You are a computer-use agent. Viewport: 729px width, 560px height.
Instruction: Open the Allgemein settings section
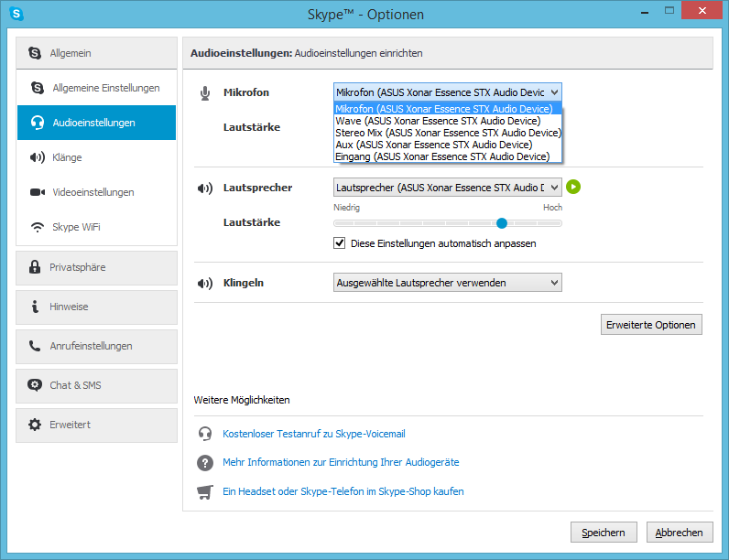[97, 53]
